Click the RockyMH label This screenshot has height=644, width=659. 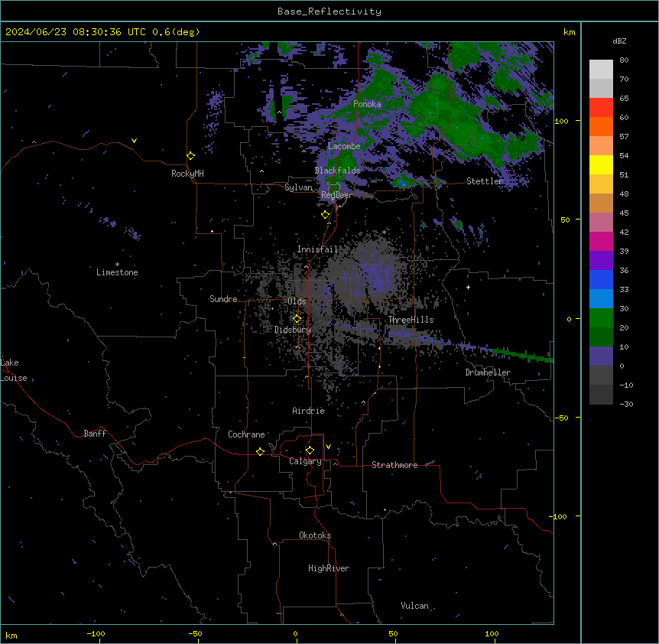187,174
